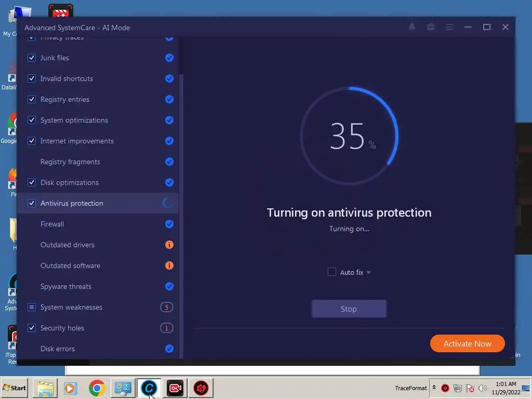Click the Firewall status checkmark

coord(169,224)
